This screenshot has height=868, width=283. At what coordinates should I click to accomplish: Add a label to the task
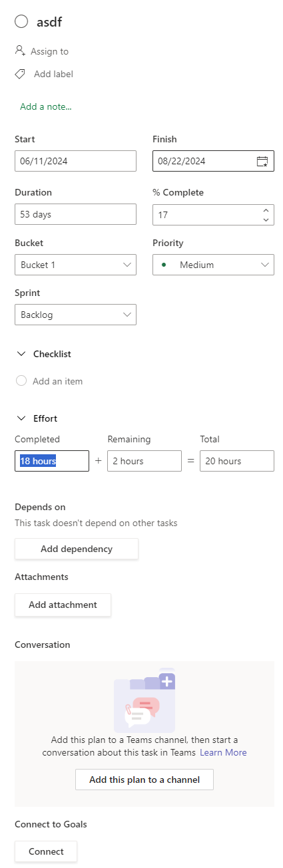[x=53, y=74]
